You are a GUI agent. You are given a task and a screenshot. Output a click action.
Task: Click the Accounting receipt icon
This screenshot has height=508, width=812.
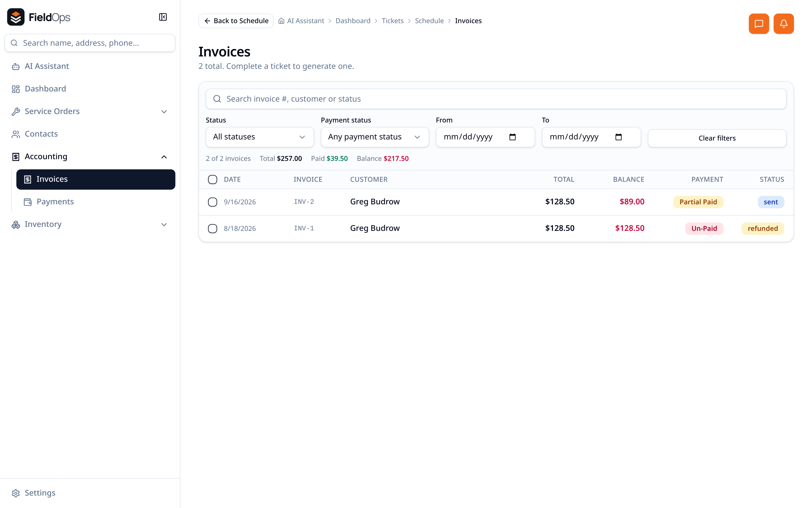[x=16, y=157]
